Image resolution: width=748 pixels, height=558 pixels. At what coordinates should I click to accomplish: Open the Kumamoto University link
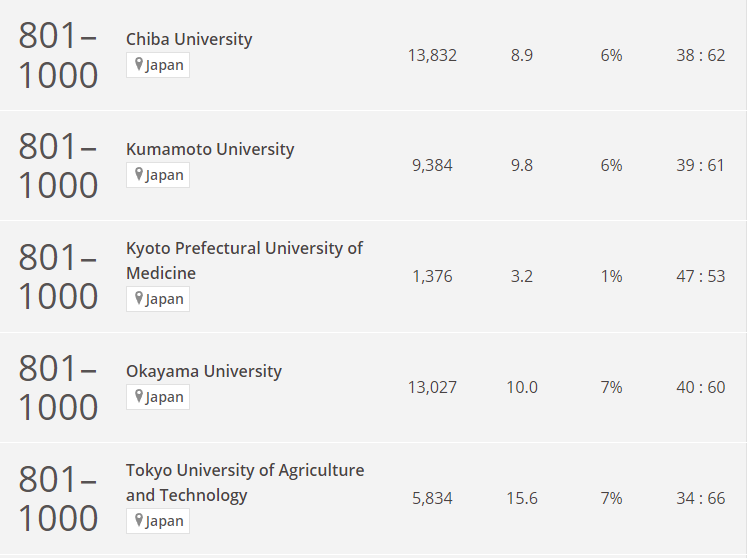coord(210,149)
